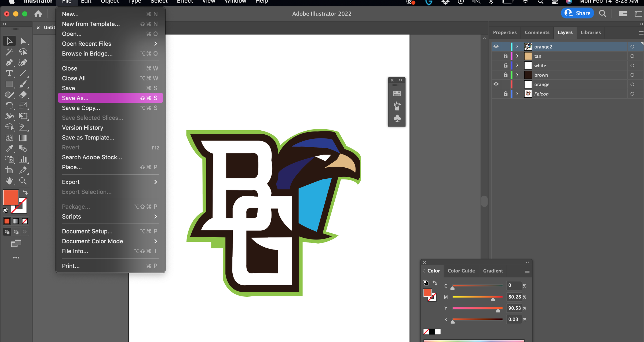The width and height of the screenshot is (644, 342).
Task: Select the Zoom tool
Action: point(23,181)
